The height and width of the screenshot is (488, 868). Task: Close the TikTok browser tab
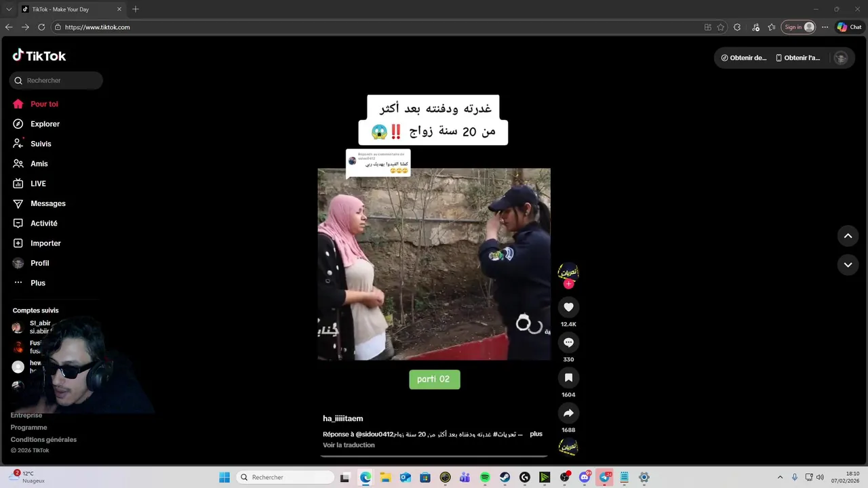tap(119, 9)
